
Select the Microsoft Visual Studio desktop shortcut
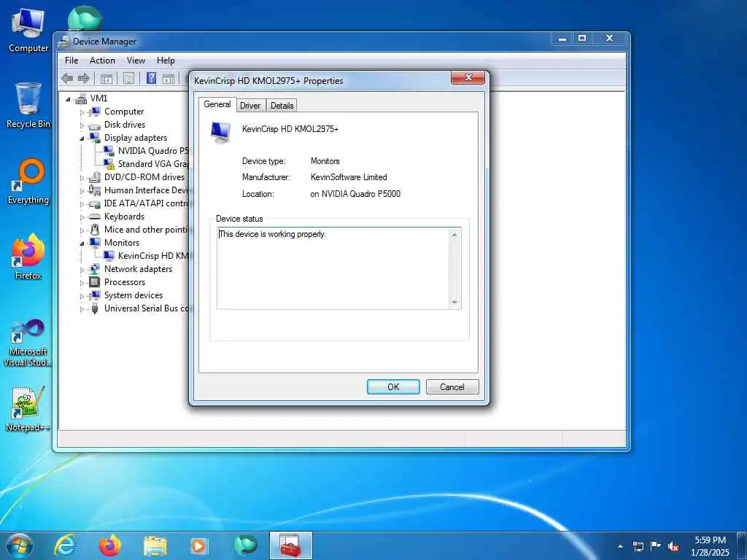(x=28, y=343)
